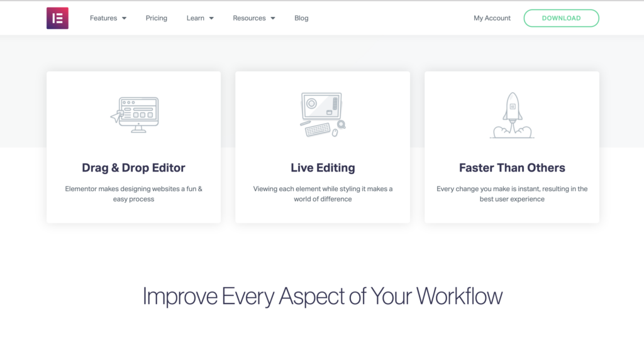Open My Account link
644x343 pixels.
[x=492, y=18]
